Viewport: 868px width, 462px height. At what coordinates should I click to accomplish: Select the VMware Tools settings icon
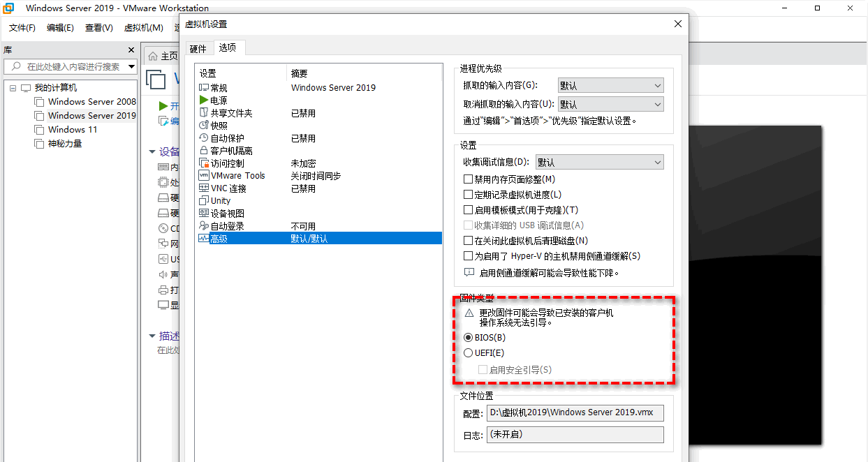coord(204,176)
